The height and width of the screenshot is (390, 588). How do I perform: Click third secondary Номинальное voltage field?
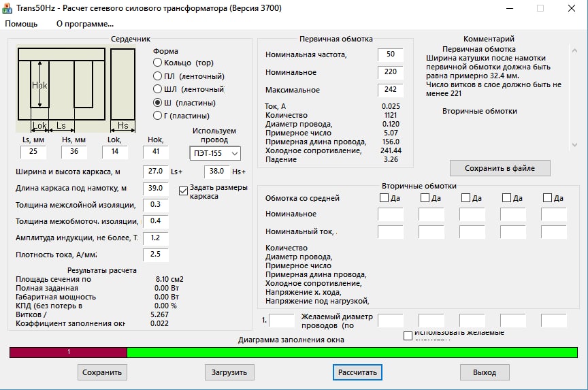tap(472, 214)
